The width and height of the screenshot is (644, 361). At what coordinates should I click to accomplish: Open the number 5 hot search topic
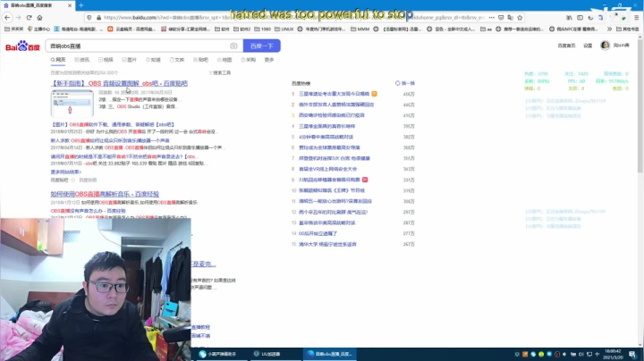click(x=326, y=137)
